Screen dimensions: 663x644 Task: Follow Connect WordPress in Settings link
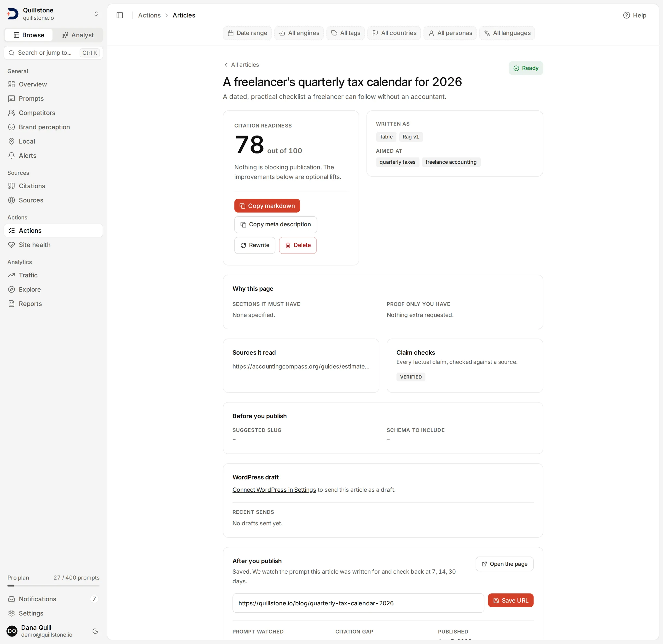click(x=274, y=489)
